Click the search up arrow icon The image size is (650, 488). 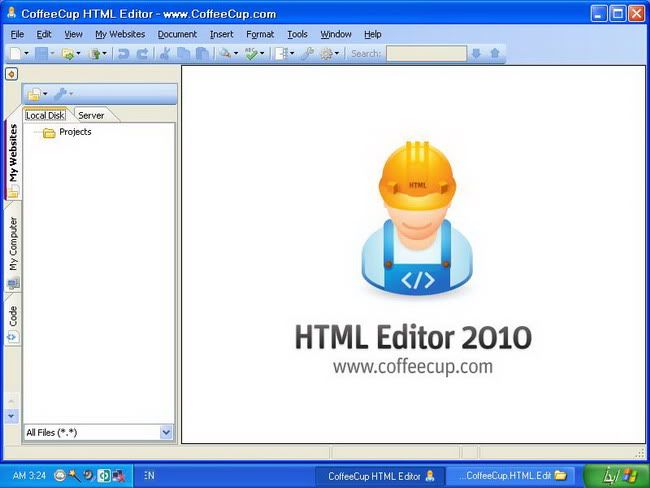pyautogui.click(x=495, y=53)
